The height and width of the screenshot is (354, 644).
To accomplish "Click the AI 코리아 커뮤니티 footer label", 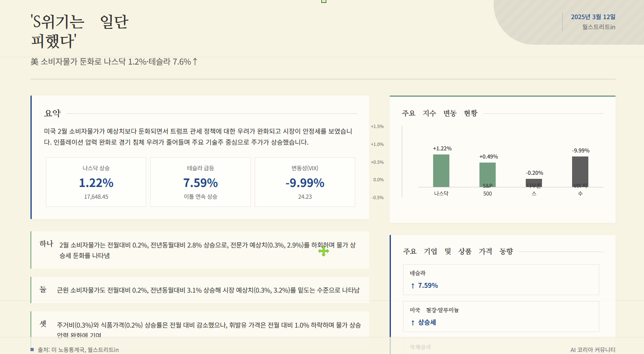I will (593, 350).
